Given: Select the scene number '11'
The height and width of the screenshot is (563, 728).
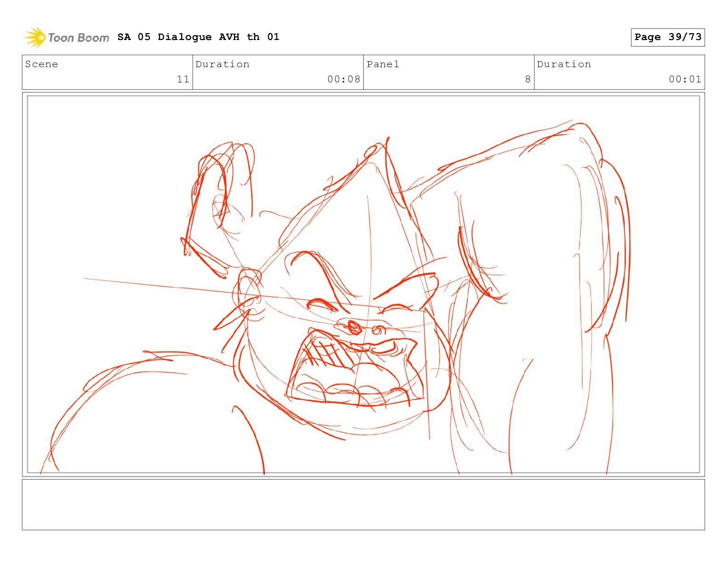Looking at the screenshot, I should click(183, 79).
